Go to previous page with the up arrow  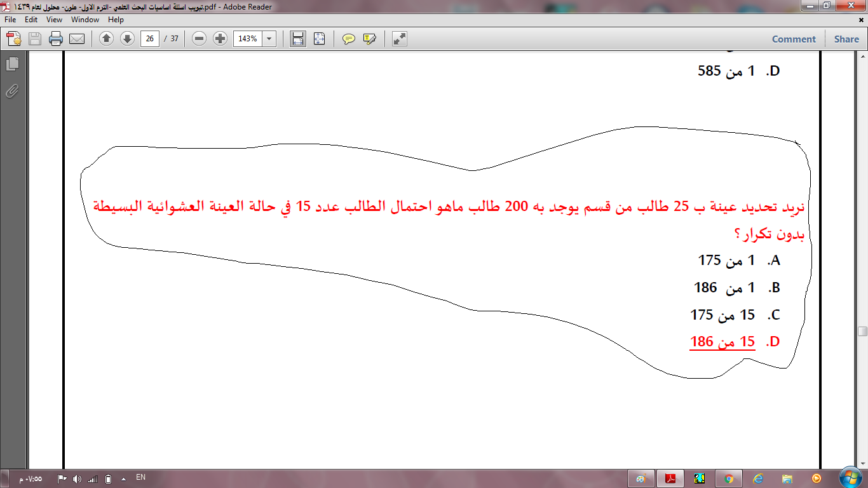click(107, 39)
